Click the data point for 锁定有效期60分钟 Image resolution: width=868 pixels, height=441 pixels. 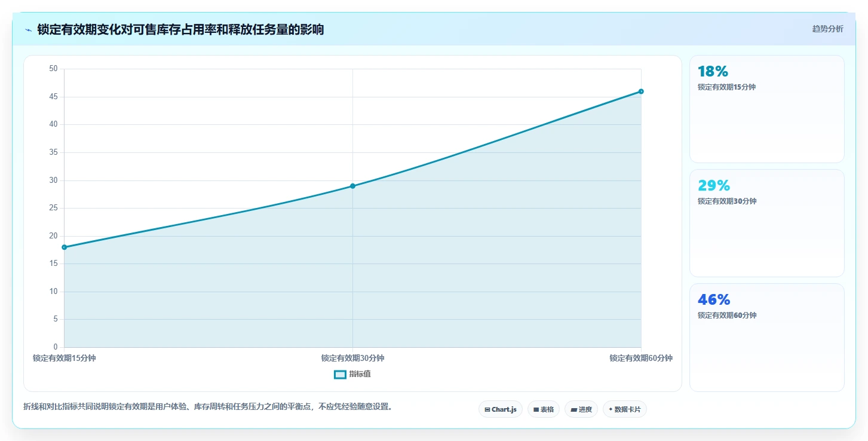(641, 91)
